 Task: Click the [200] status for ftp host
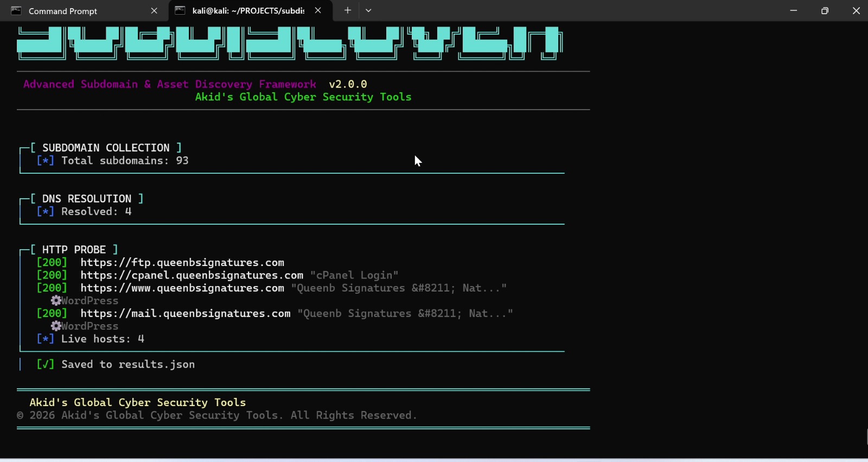pyautogui.click(x=52, y=263)
